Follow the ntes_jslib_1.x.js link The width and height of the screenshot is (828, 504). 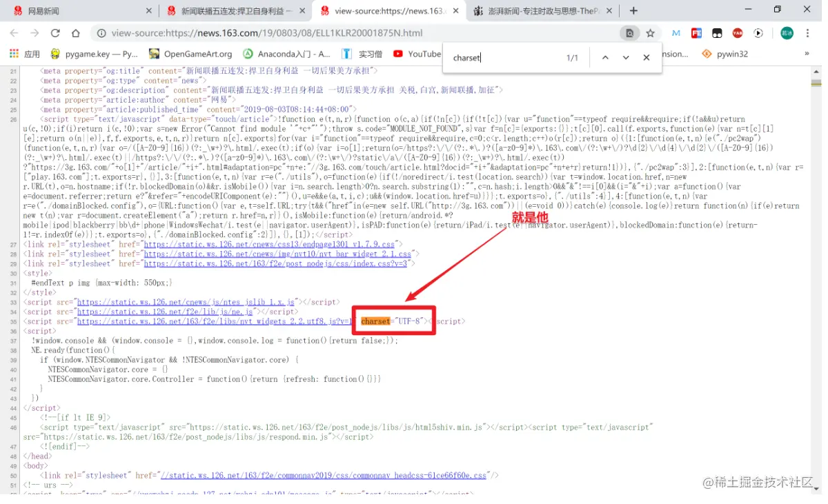click(186, 302)
